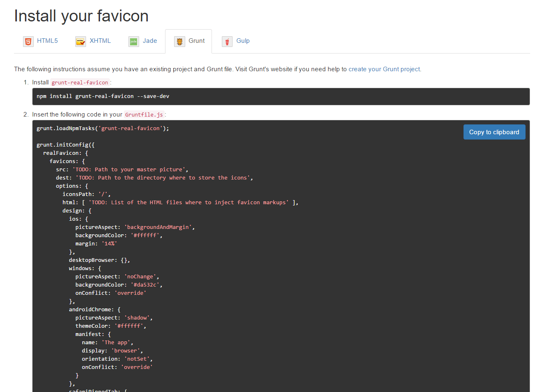Viewport: 547px width, 392px height.
Task: Click the Gruntfile.js inline code label
Action: (144, 114)
